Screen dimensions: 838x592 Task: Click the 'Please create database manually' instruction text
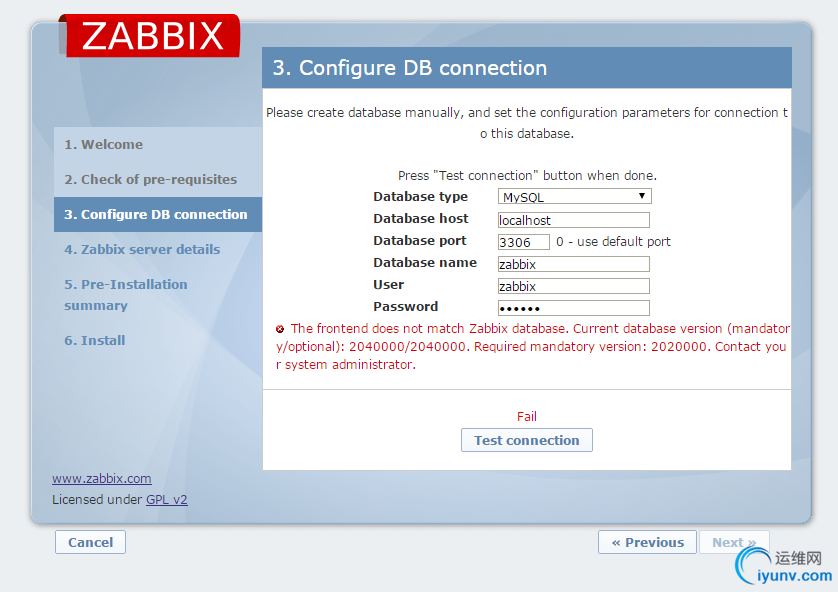click(527, 123)
